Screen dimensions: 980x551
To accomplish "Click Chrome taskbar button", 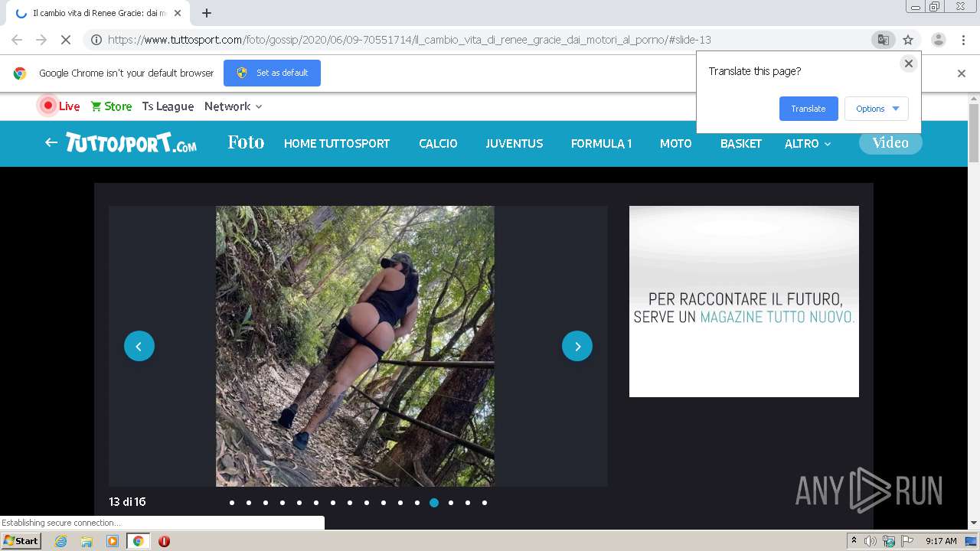I will coord(139,541).
